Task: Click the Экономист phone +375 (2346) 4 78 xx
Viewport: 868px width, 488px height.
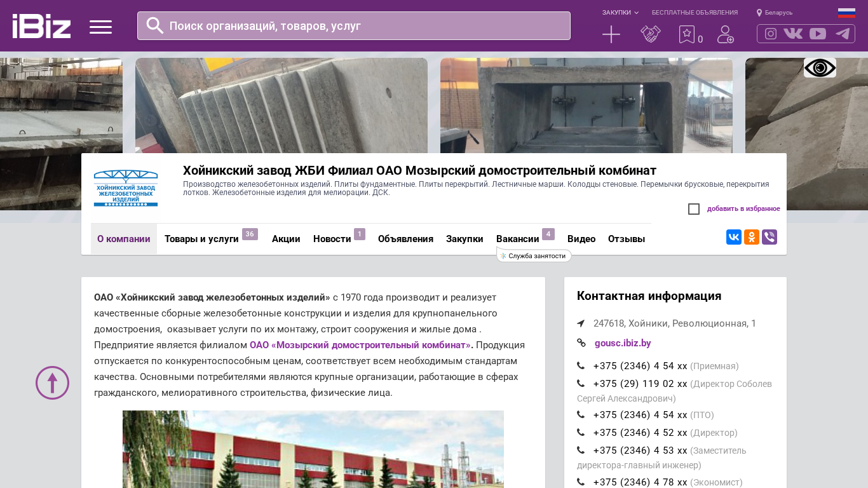Action: point(641,482)
